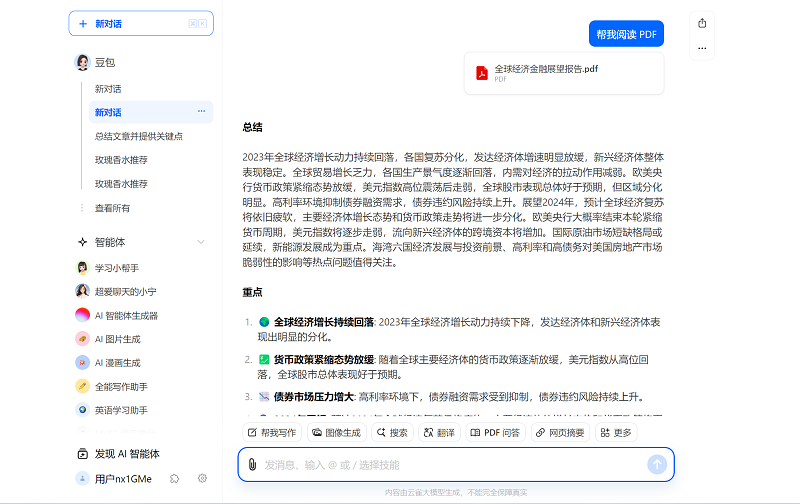800x504 pixels.
Task: Click the share icon at top right
Action: tap(702, 23)
